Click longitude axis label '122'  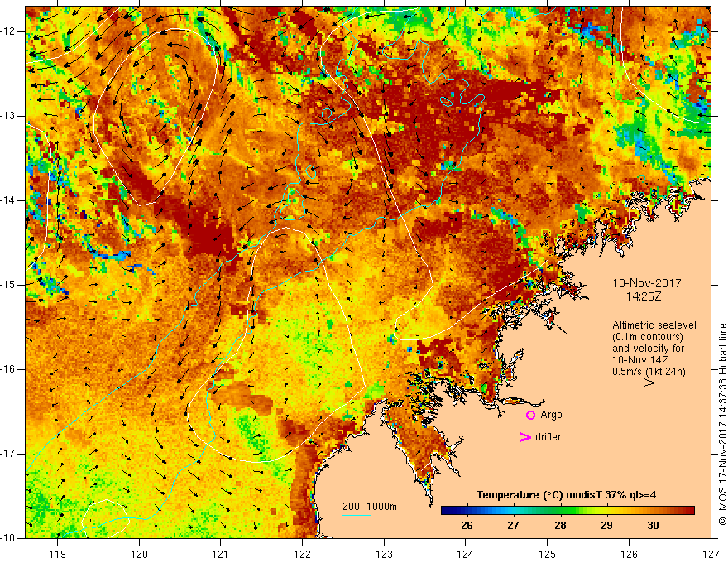click(302, 554)
